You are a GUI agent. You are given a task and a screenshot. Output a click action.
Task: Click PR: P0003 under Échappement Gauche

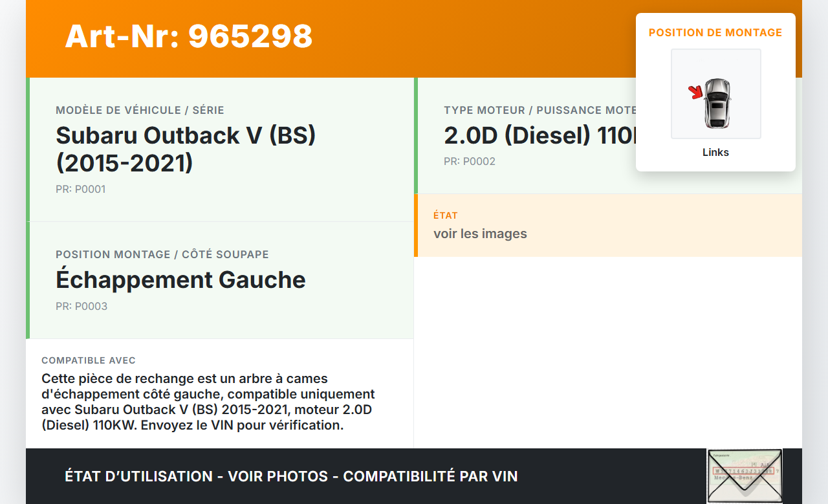[82, 306]
